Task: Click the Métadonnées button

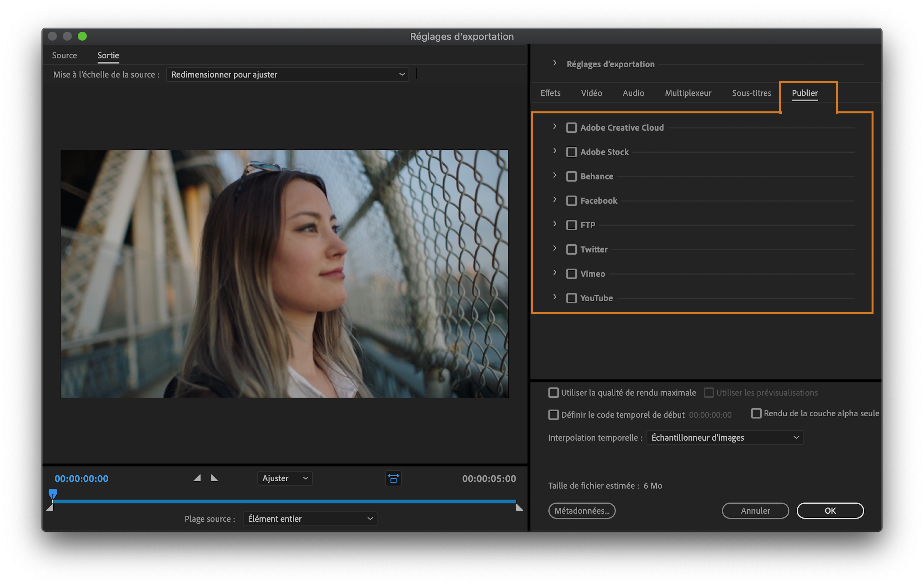Action: (582, 510)
